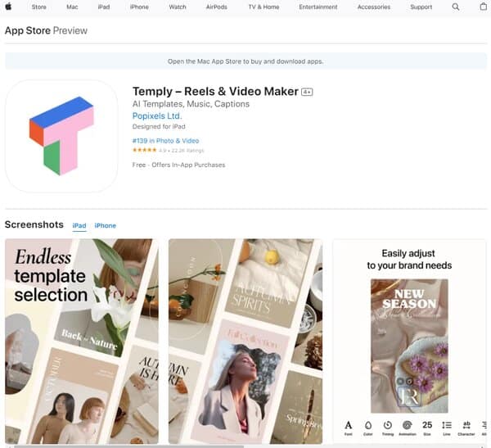Image resolution: width=491 pixels, height=448 pixels.
Task: Click 'AI Templates, Music, Captions' subtitle
Action: 191,104
